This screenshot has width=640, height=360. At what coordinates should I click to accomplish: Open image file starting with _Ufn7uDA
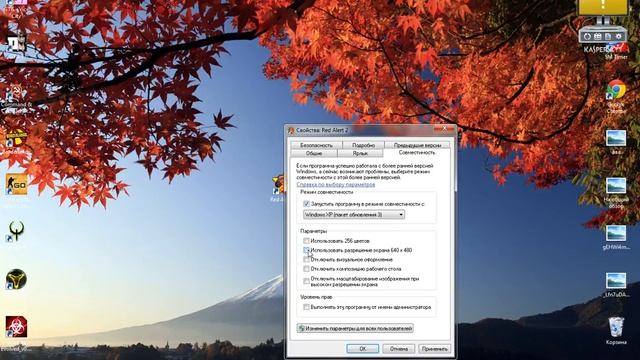[x=616, y=281]
